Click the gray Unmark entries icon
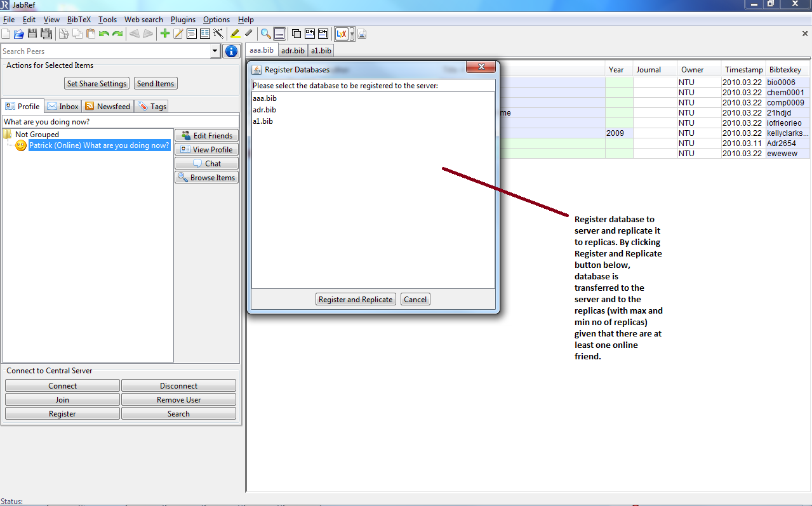This screenshot has width=812, height=506. click(x=249, y=34)
